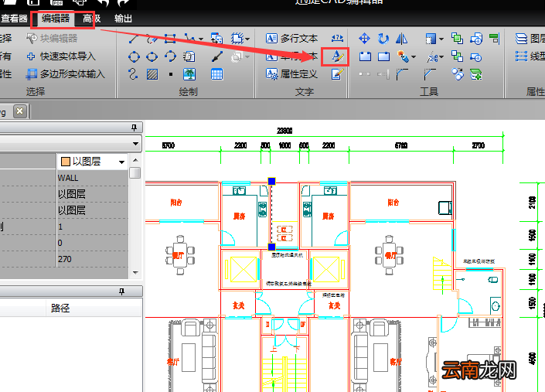Open the 以图层 color dropdown
The image size is (545, 392).
(121, 162)
